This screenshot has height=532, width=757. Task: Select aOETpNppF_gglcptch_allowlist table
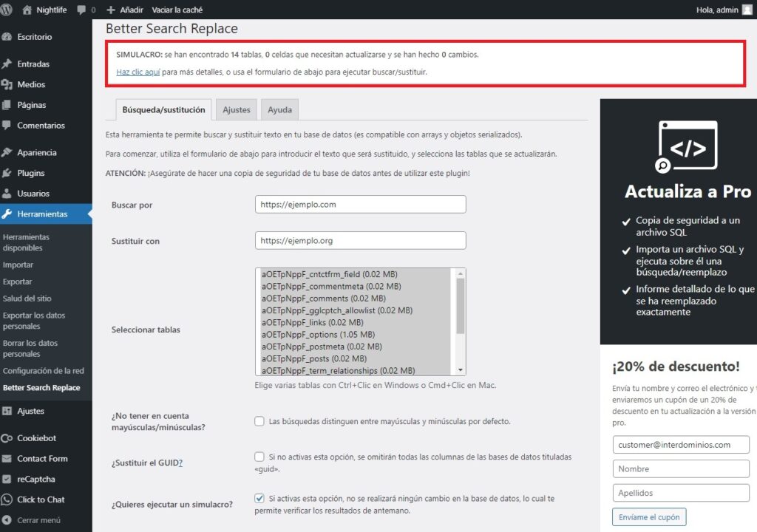pyautogui.click(x=356, y=310)
